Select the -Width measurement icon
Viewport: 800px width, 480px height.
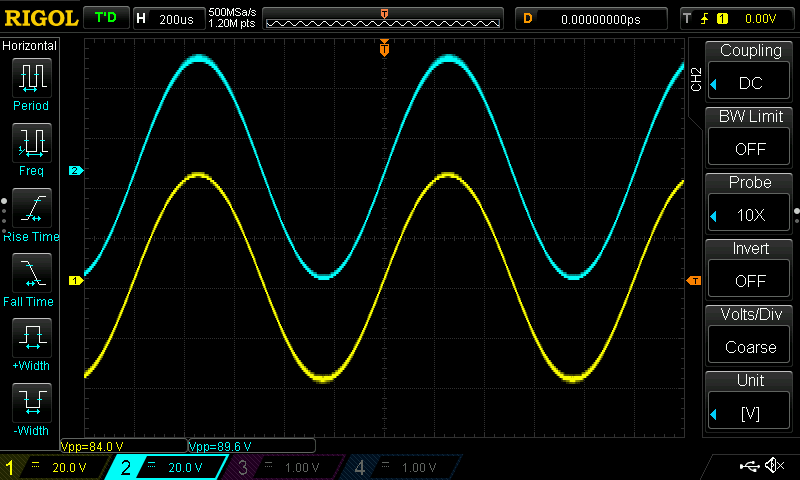point(32,402)
